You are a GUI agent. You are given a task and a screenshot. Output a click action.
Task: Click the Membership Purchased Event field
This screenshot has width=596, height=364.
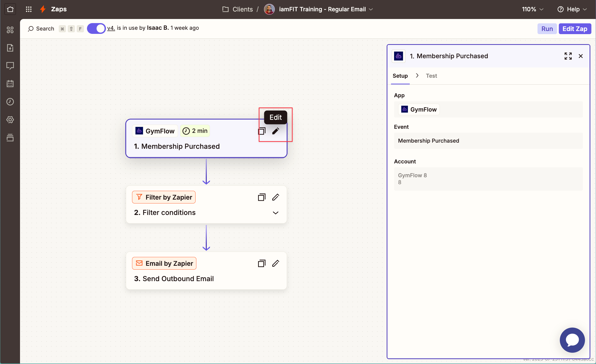(x=488, y=141)
